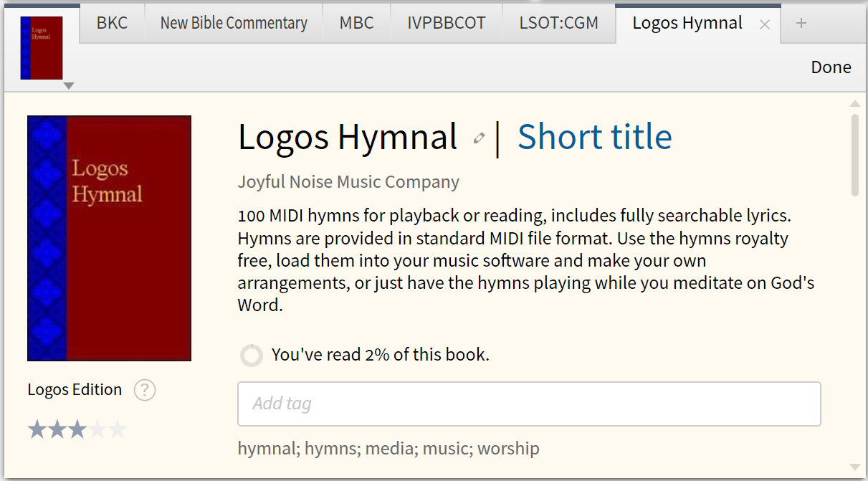Click the worship subject tag
The image size is (868, 481).
click(x=508, y=449)
